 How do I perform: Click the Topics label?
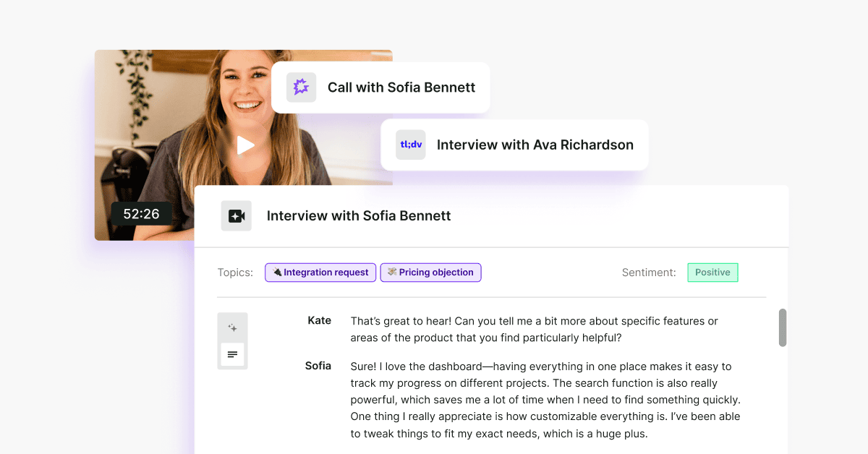[x=235, y=273]
